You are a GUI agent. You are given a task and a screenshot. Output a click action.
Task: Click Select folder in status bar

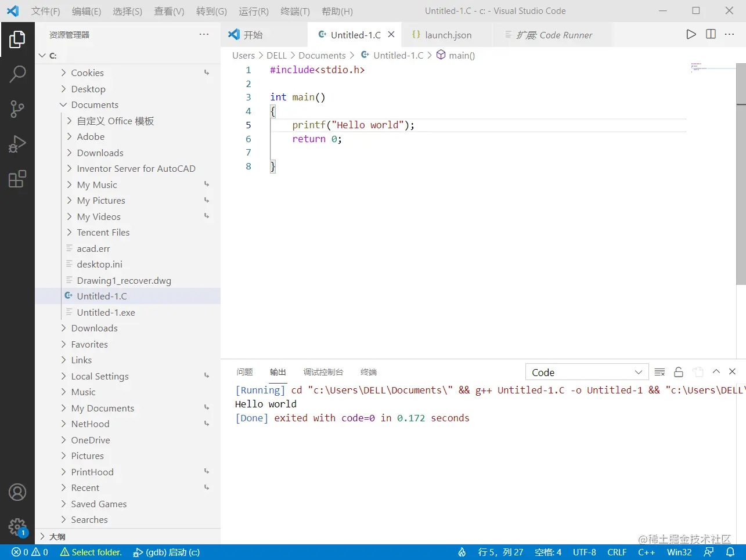[x=91, y=552]
